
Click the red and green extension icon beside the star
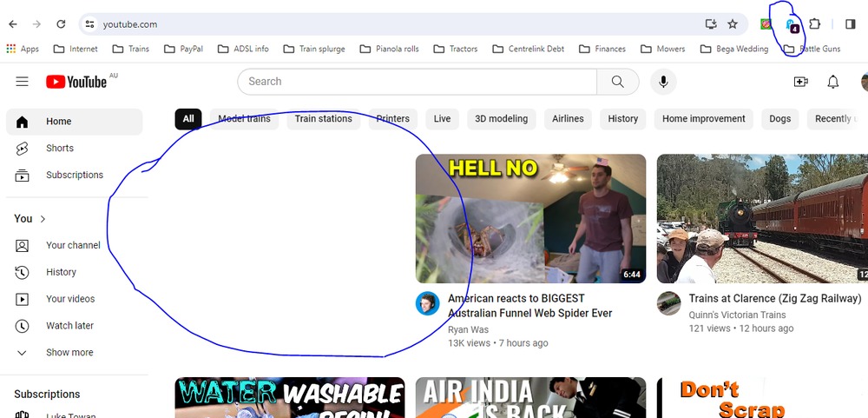(766, 23)
